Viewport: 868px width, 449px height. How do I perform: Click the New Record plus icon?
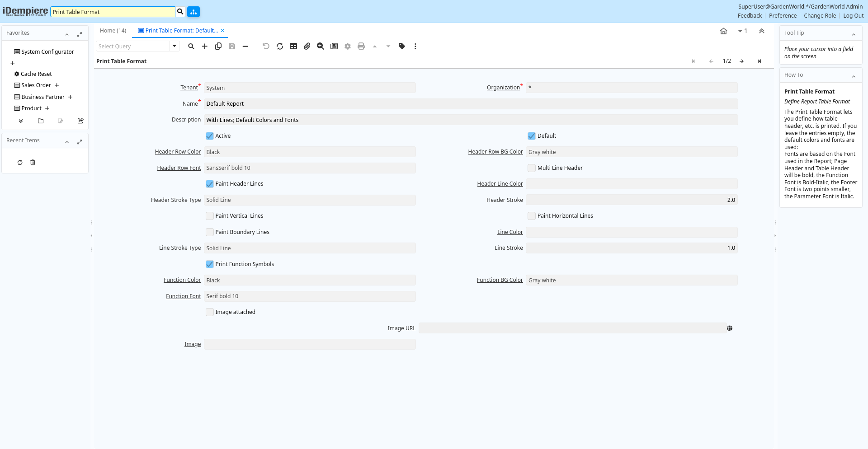[205, 46]
